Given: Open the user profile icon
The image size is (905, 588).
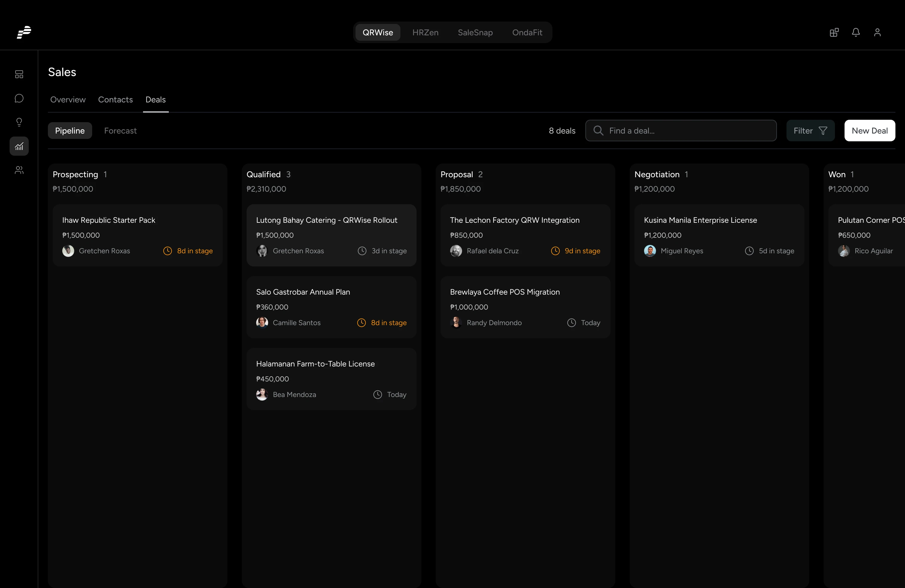Looking at the screenshot, I should tap(877, 32).
